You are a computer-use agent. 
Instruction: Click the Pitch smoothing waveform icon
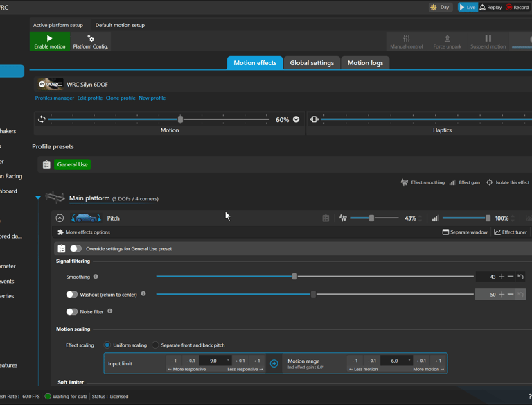pos(343,218)
